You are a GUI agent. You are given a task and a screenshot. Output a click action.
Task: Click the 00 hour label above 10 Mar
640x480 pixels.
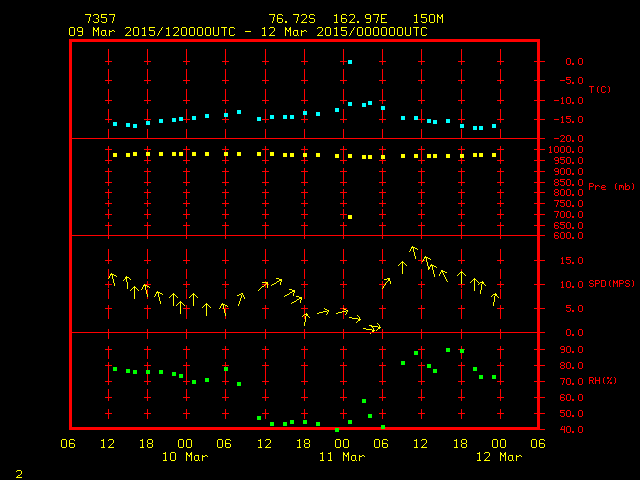(185, 443)
